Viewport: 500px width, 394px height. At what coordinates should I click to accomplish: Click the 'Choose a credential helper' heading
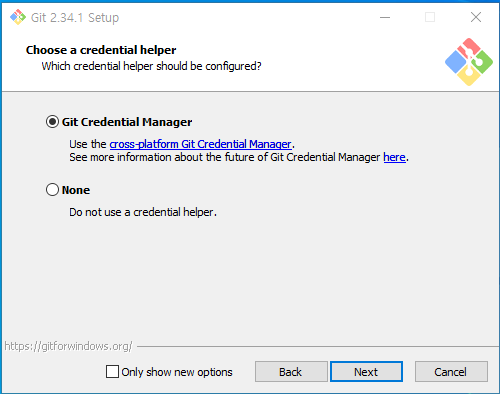coord(101,50)
